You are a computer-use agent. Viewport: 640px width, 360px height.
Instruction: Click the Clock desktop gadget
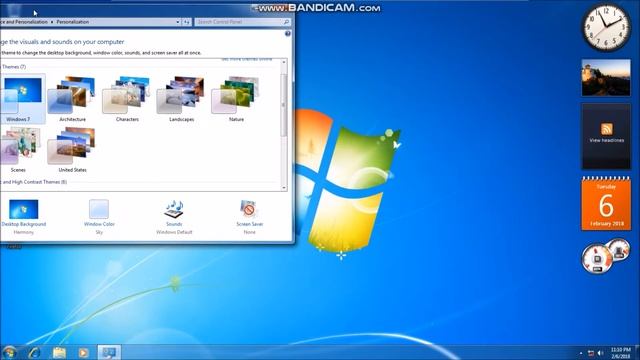[606, 28]
